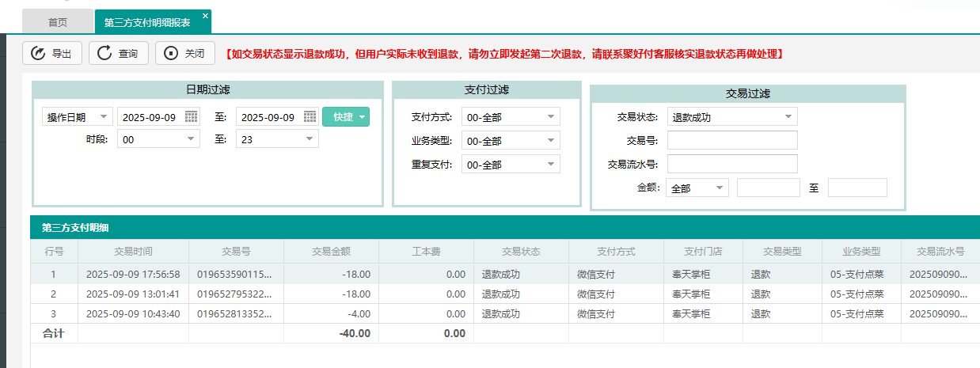Sort by the 交易时间 column header
The width and height of the screenshot is (980, 368).
(133, 252)
